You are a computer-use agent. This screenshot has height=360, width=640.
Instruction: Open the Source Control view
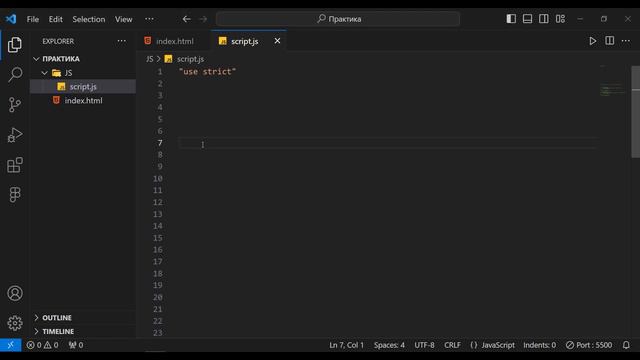coord(15,105)
